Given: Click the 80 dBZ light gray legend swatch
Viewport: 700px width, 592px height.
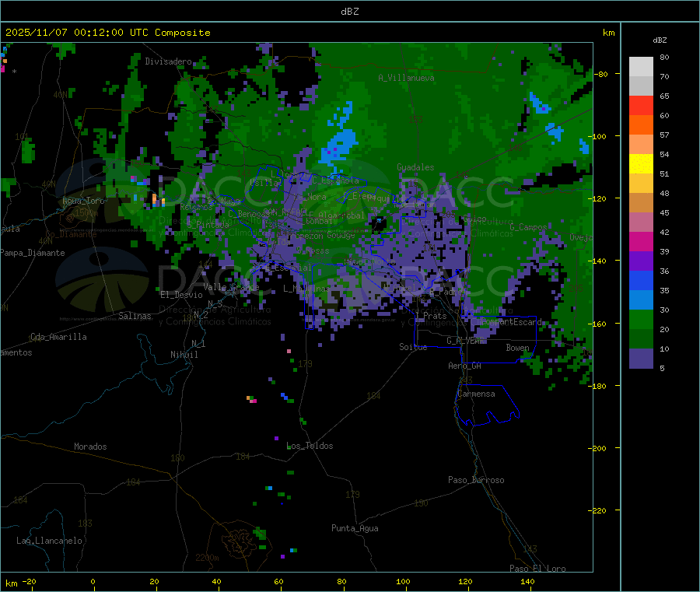Looking at the screenshot, I should (x=641, y=67).
